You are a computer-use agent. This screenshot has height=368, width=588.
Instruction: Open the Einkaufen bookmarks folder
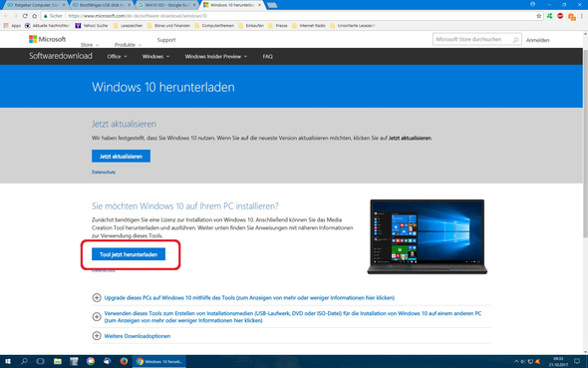251,26
